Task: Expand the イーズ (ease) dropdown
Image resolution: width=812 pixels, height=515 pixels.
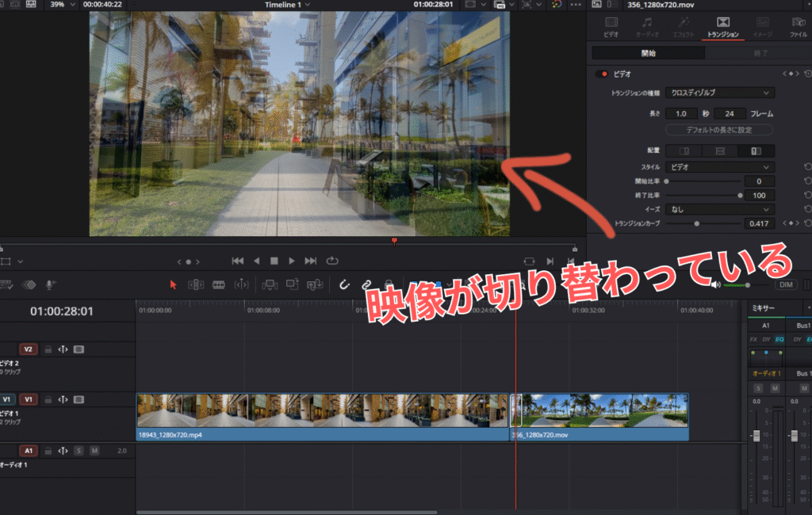Action: (x=720, y=209)
